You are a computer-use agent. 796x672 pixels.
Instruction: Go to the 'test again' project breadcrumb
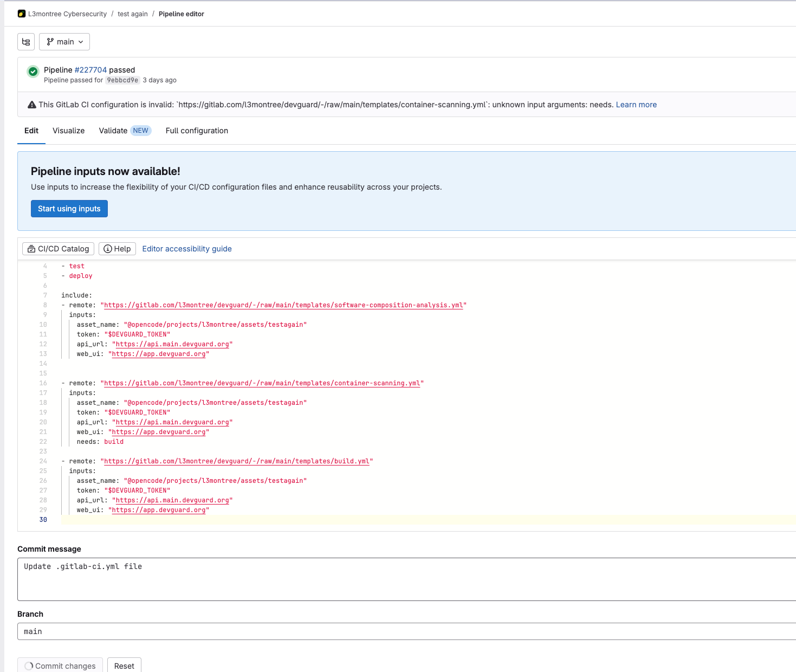point(133,14)
